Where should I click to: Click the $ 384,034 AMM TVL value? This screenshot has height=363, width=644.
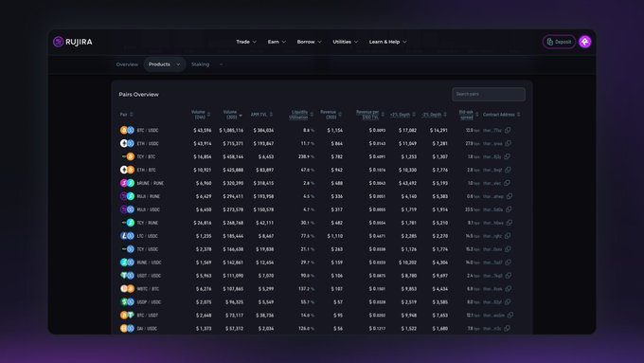click(263, 130)
